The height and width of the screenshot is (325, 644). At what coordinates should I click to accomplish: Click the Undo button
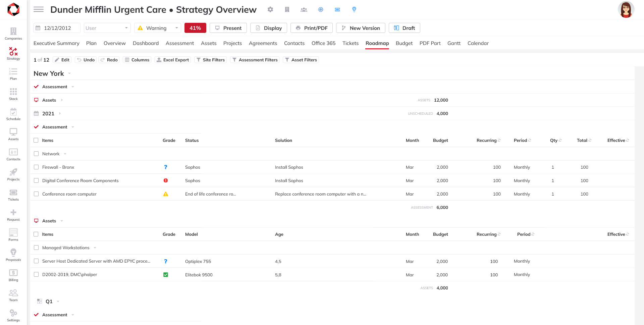(86, 60)
